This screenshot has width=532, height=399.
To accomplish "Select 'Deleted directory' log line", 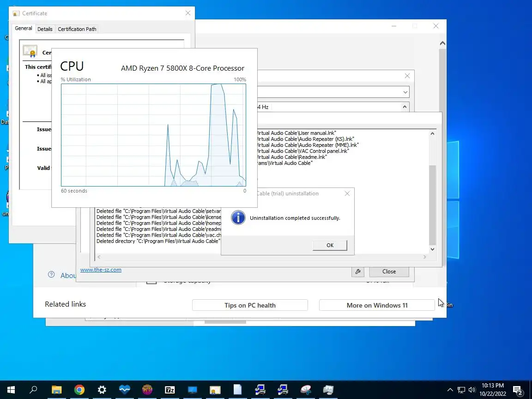I will pyautogui.click(x=158, y=241).
